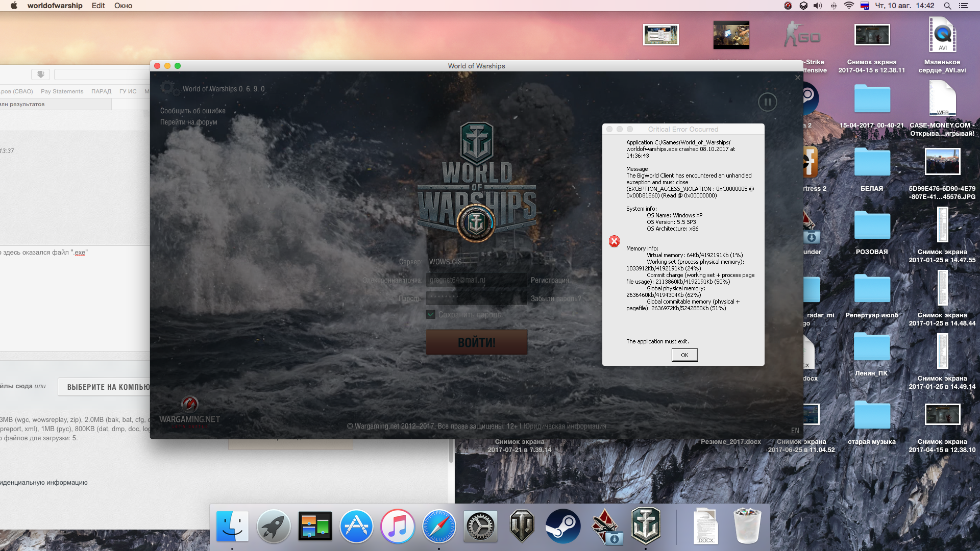
Task: Open the Edit menu
Action: 98,6
